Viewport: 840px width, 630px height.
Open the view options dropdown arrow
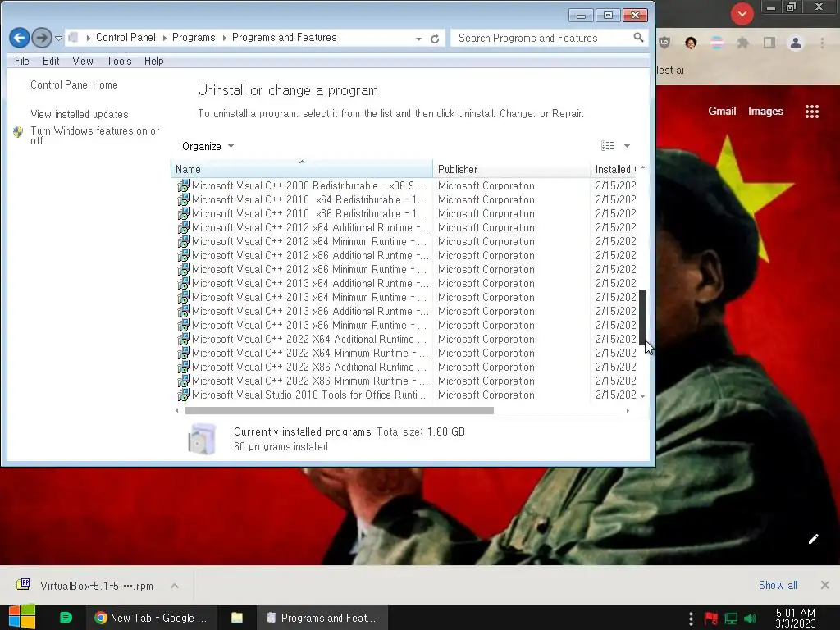pos(627,146)
